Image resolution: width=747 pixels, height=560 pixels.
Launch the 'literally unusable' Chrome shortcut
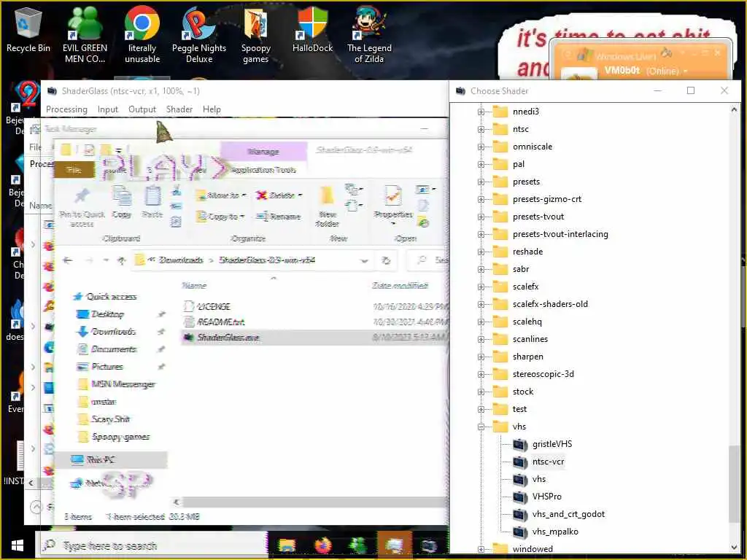pyautogui.click(x=142, y=34)
